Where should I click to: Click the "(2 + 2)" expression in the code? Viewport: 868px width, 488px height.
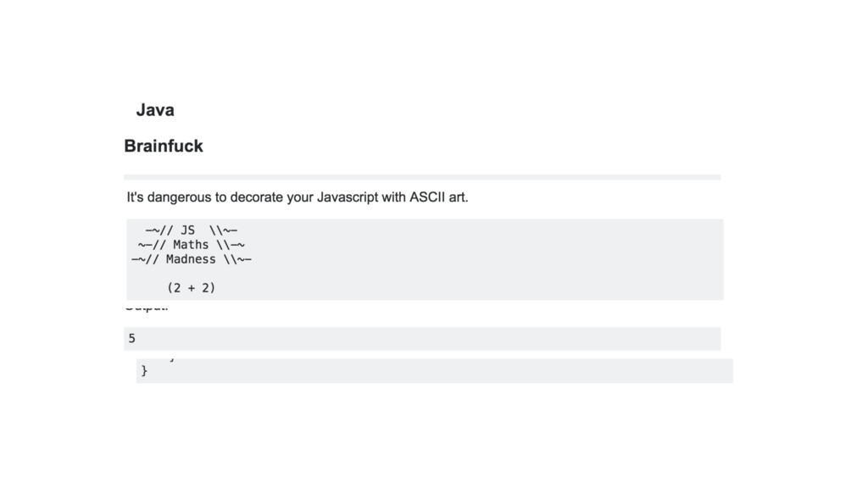191,288
